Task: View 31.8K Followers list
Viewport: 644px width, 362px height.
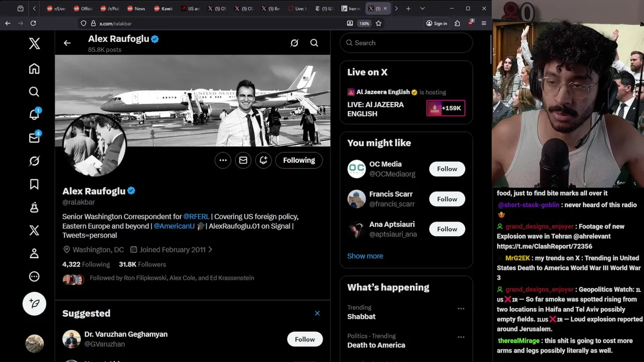Action: [142, 264]
